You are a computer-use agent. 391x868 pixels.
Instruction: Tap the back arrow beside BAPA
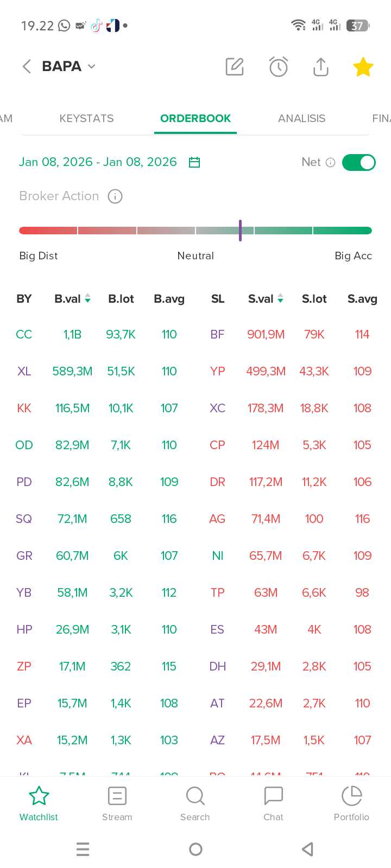pyautogui.click(x=26, y=66)
